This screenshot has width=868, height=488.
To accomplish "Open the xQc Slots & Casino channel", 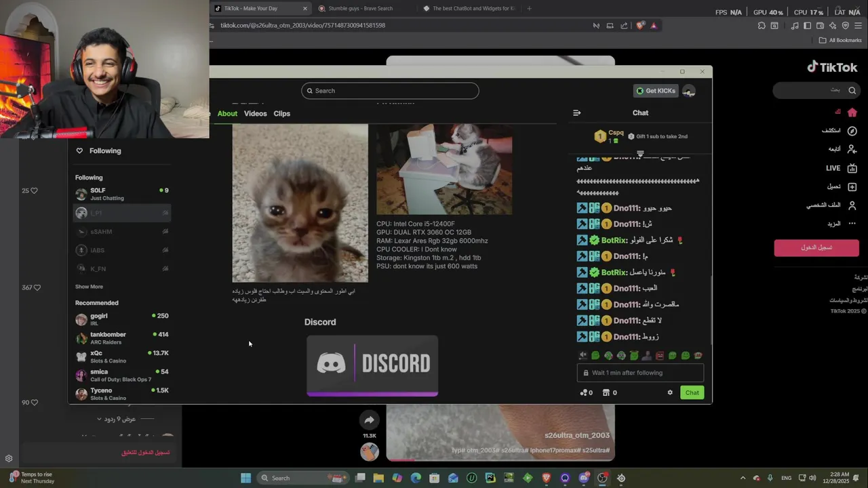I will (121, 357).
